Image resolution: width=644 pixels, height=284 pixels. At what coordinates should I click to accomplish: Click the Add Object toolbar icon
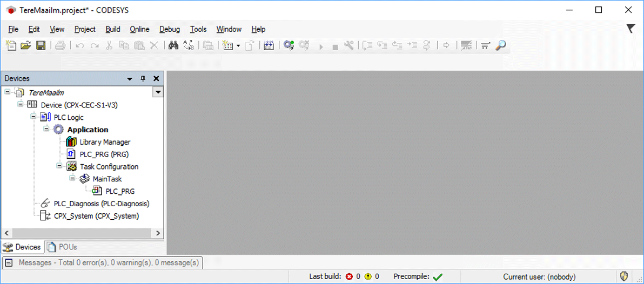point(227,45)
